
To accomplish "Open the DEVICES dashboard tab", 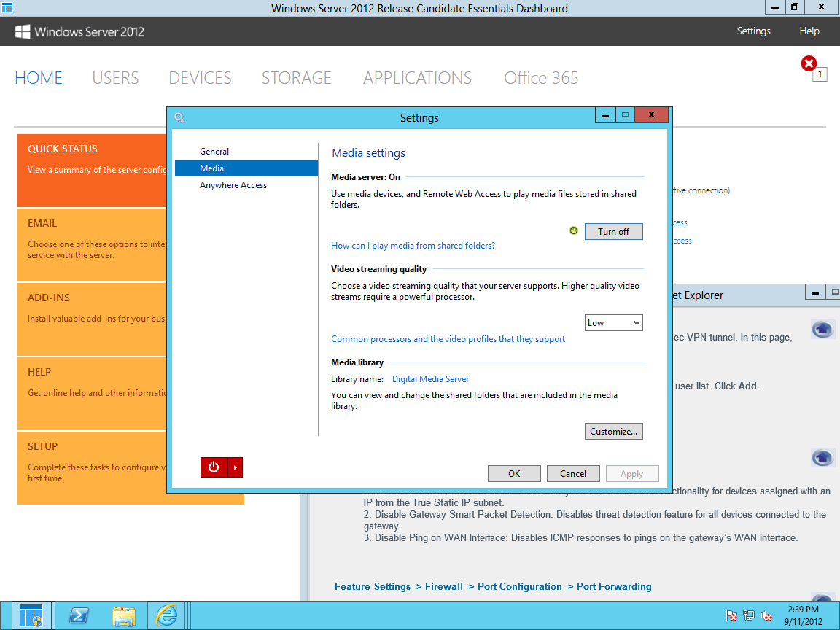I will tap(199, 77).
